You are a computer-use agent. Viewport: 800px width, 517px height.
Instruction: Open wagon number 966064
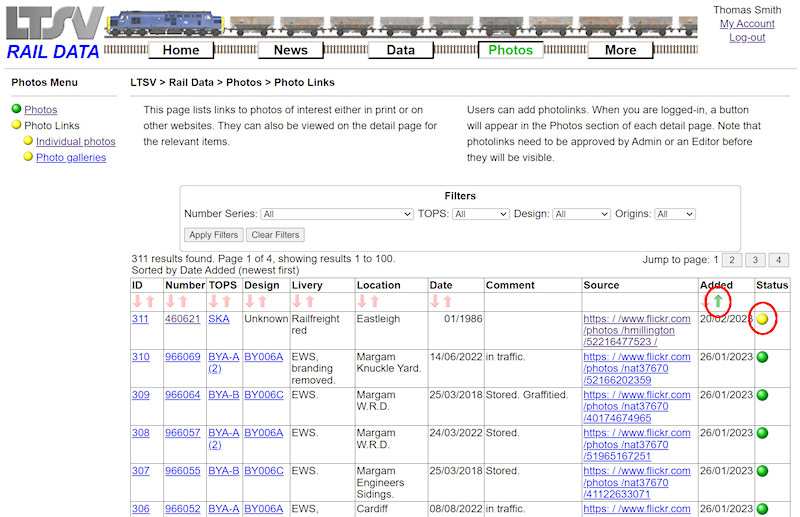click(x=183, y=395)
